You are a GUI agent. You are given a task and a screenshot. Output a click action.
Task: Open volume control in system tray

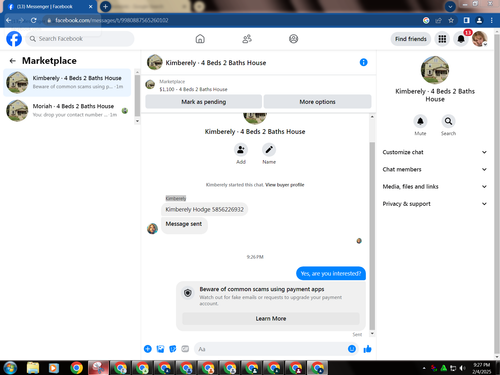[x=462, y=368]
